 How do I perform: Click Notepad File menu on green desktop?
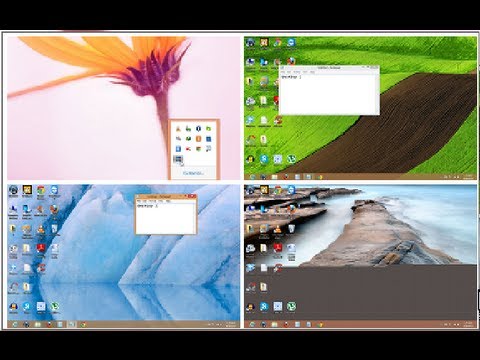283,72
